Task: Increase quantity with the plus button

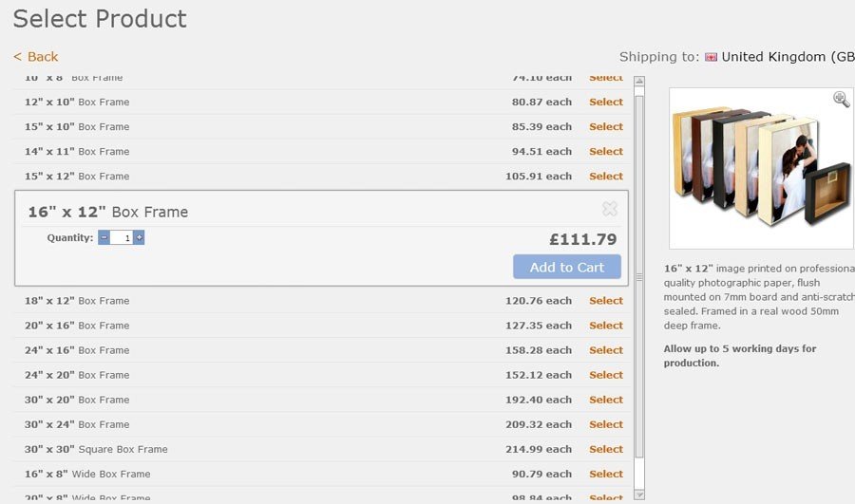Action: [x=139, y=237]
